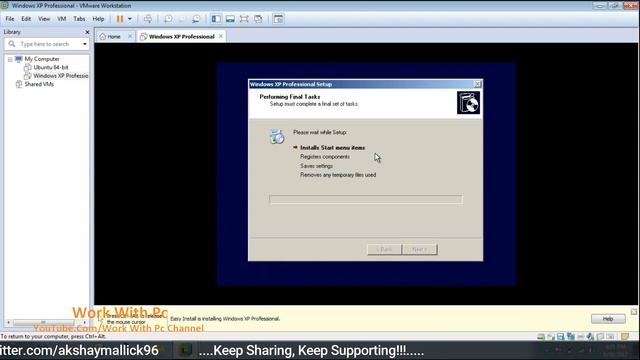Click the Help button in Easy Install bar

coord(608,318)
